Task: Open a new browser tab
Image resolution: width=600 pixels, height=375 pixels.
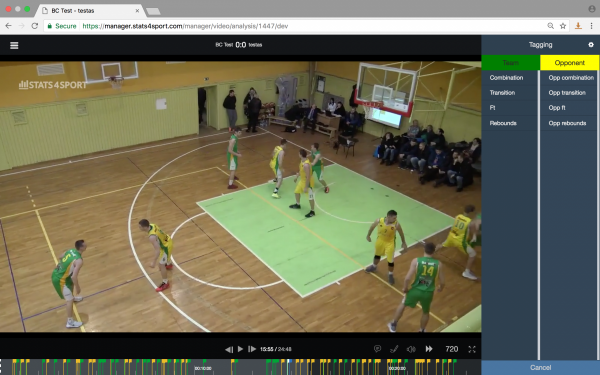Action: point(153,11)
